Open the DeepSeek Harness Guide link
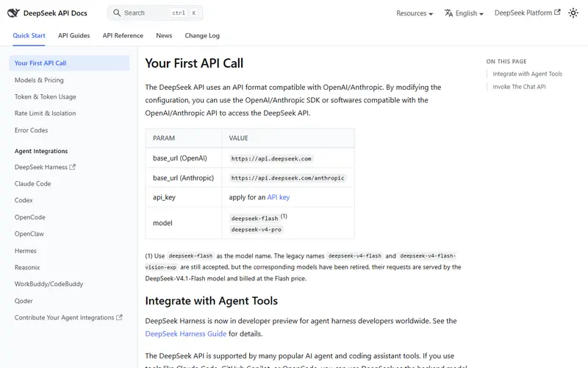The image size is (588, 368). pyautogui.click(x=186, y=333)
